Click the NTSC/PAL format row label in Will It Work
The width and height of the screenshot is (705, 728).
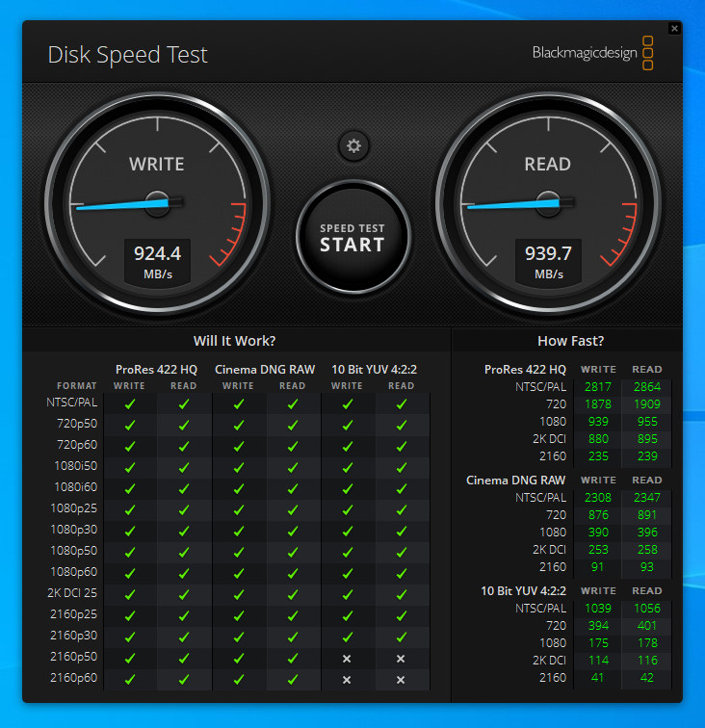[x=72, y=403]
